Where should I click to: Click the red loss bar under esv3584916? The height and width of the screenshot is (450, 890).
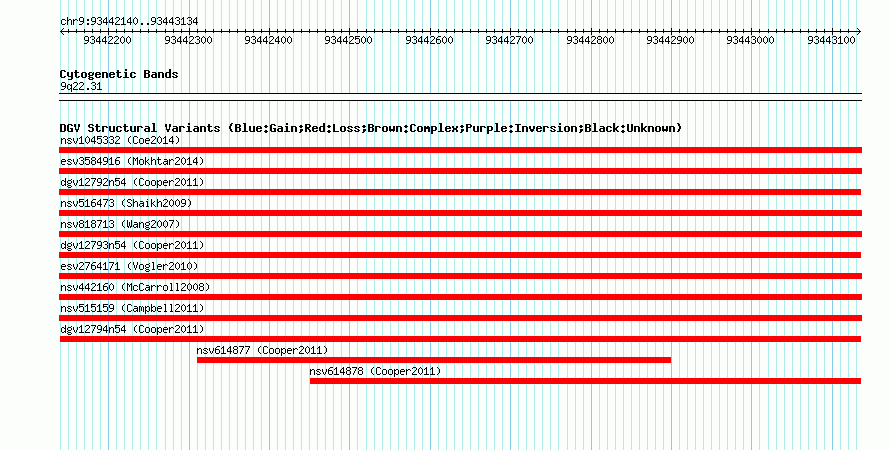pos(460,171)
